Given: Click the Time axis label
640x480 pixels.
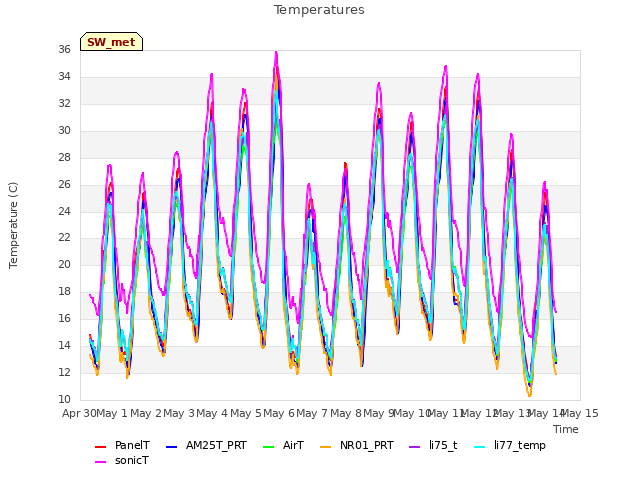Looking at the screenshot, I should point(566,429).
